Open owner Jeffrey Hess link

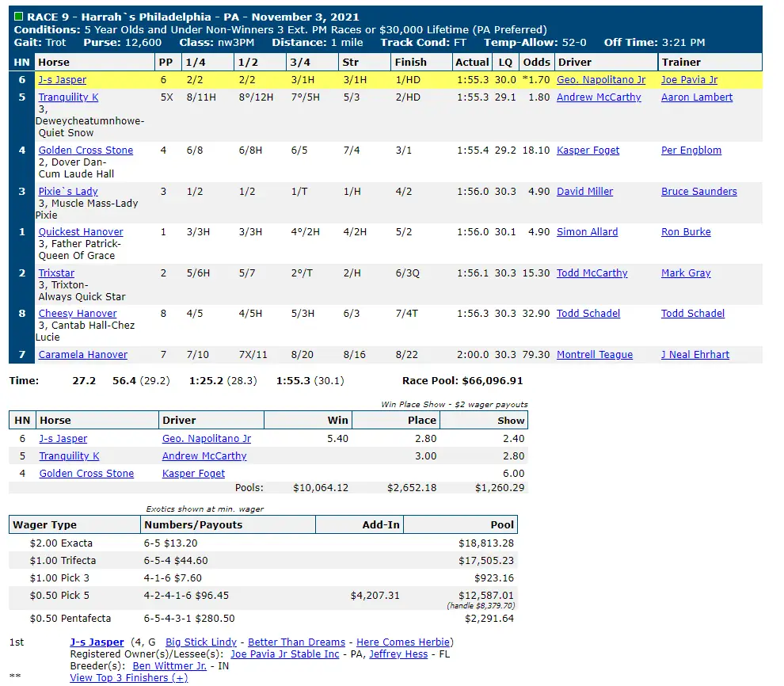click(x=398, y=654)
